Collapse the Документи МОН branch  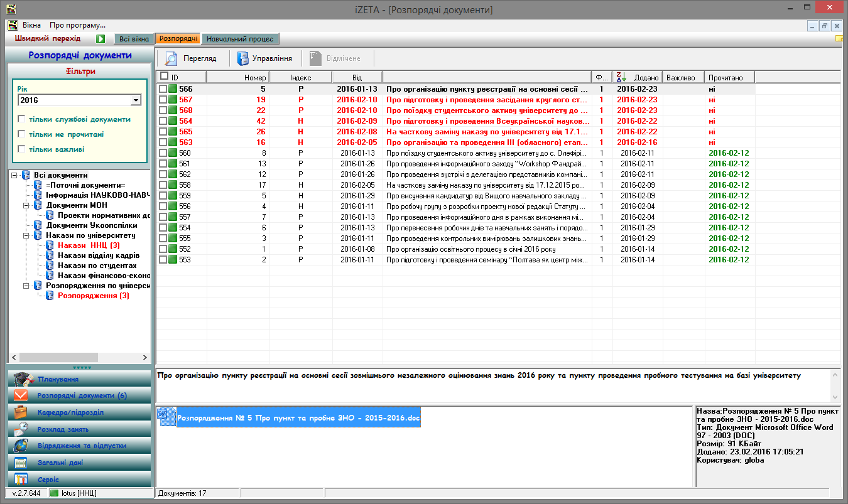click(26, 205)
